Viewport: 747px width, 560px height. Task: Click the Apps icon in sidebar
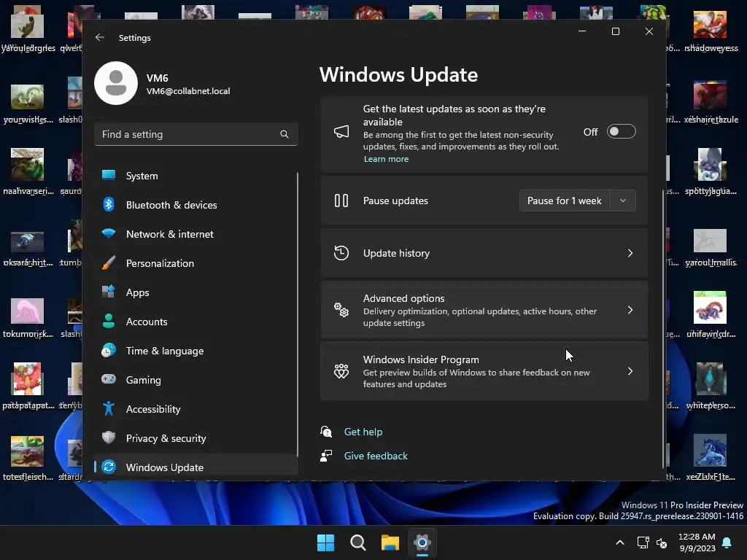[109, 292]
